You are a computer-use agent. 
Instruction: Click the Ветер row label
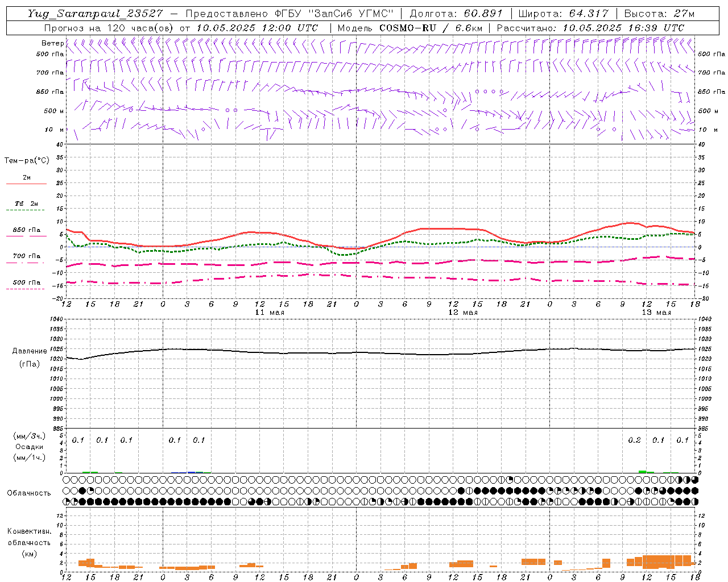point(53,43)
